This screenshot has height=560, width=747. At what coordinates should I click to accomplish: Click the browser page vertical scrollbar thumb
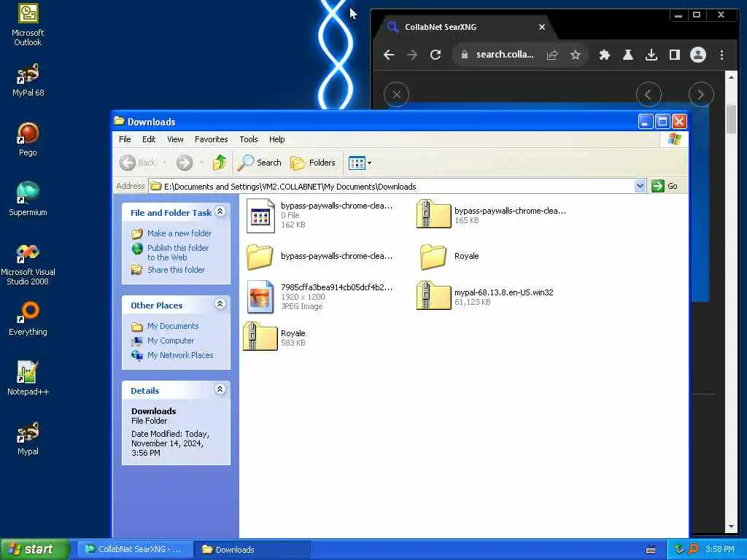click(x=731, y=117)
